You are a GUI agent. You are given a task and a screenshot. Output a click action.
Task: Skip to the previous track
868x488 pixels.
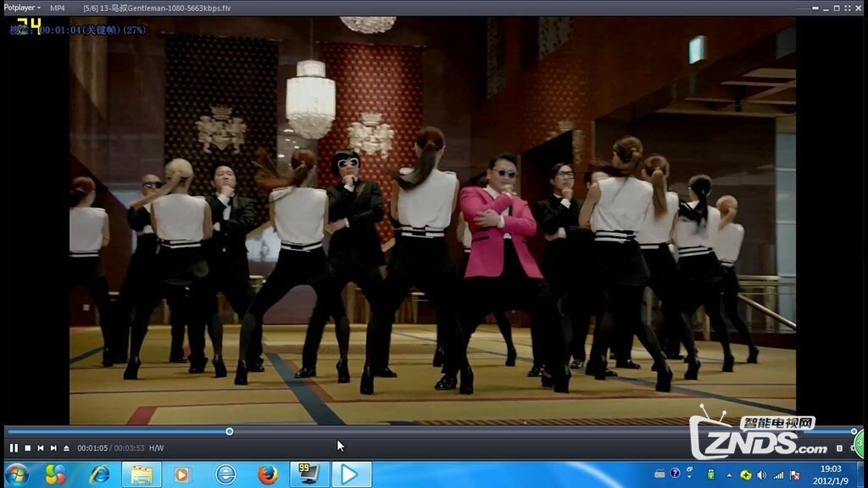40,448
